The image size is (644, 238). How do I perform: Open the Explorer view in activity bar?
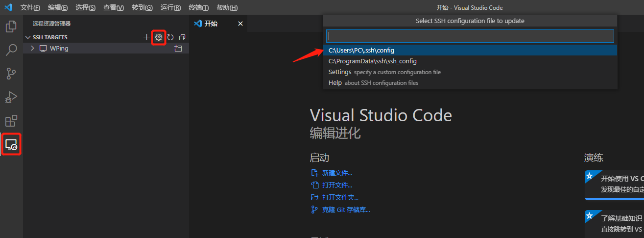tap(11, 26)
